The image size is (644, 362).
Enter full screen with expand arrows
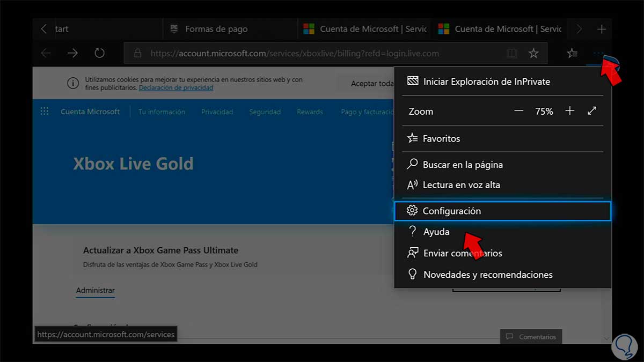click(592, 111)
